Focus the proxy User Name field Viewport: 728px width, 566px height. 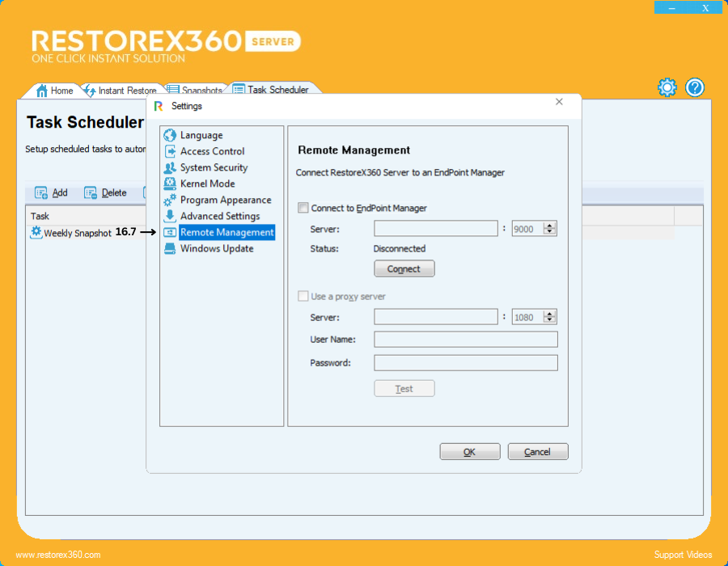pyautogui.click(x=466, y=340)
